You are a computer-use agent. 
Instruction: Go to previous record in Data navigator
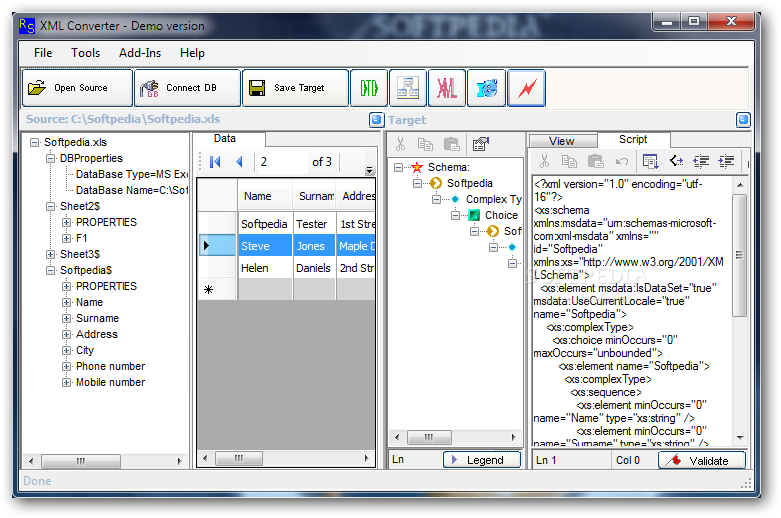tap(240, 162)
